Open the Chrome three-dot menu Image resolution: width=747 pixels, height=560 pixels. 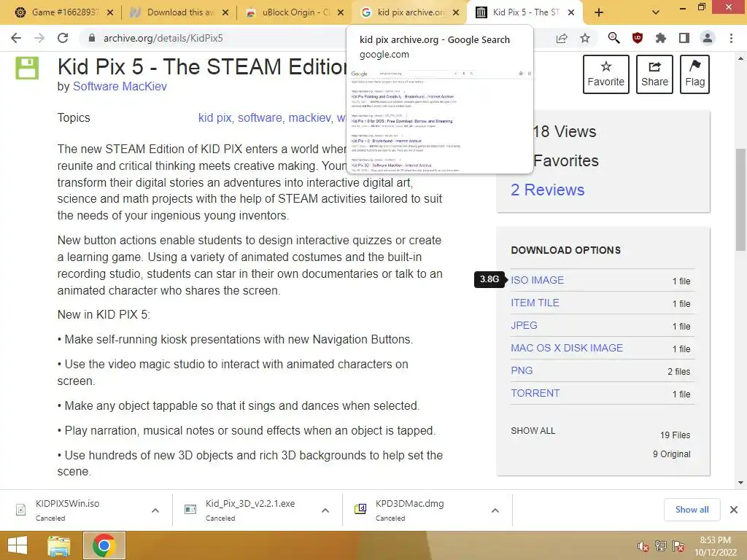[731, 38]
